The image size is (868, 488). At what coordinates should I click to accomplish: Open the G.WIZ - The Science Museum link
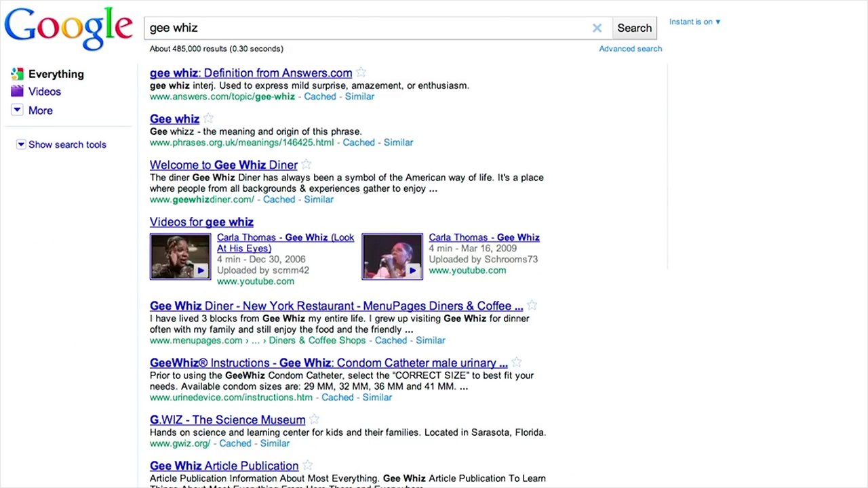point(228,420)
